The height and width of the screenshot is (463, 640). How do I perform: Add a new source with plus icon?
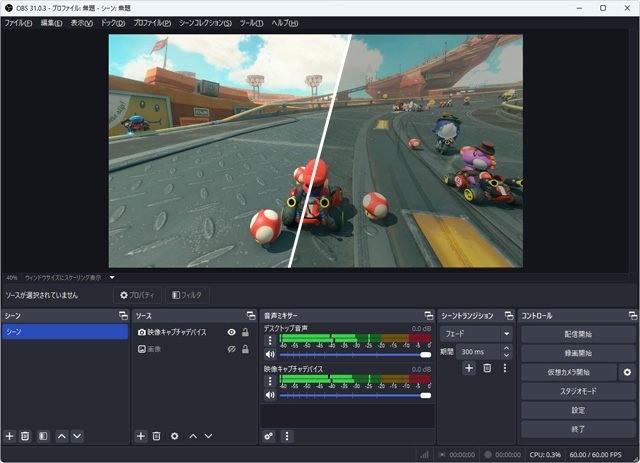[x=141, y=436]
